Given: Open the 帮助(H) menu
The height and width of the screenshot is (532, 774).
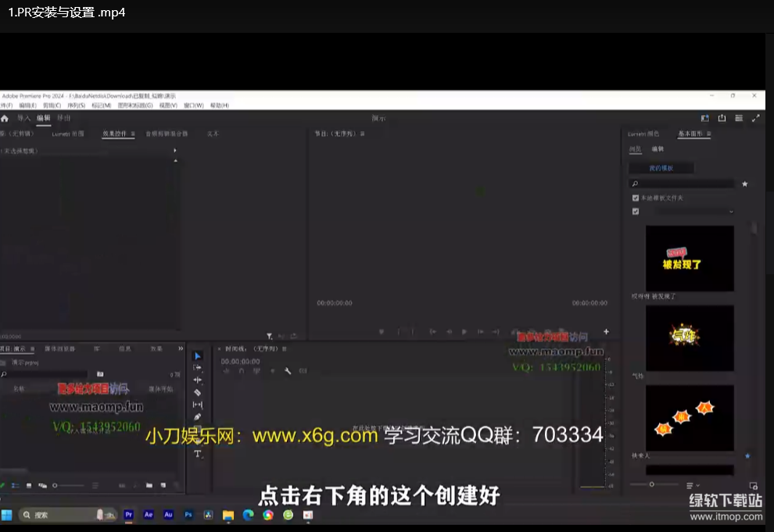Looking at the screenshot, I should click(x=219, y=105).
